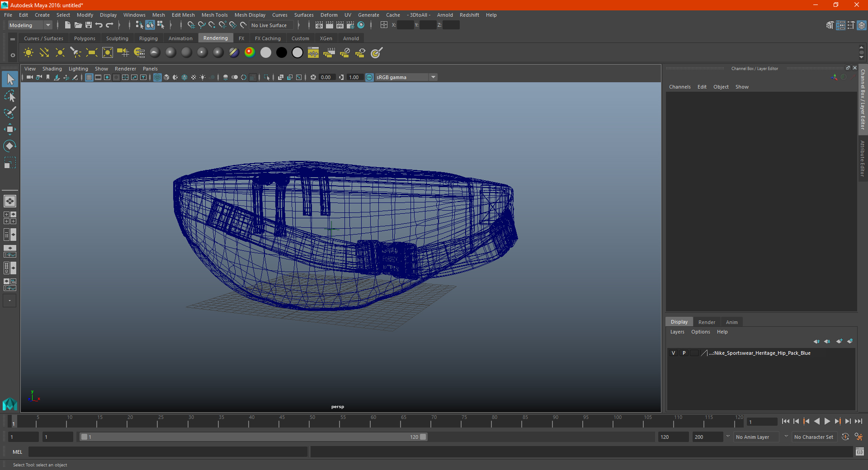
Task: Start IPR render with the IPR icon
Action: [x=340, y=25]
